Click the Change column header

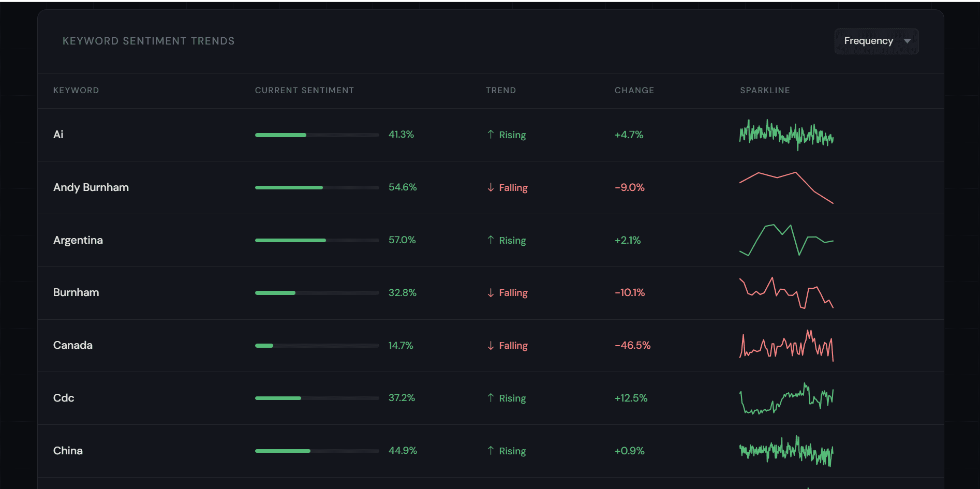(x=634, y=91)
